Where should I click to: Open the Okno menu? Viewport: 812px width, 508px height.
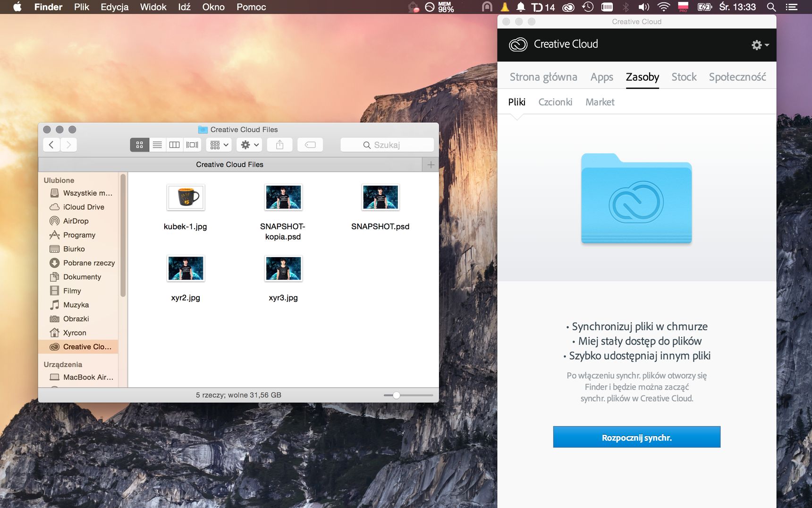click(x=213, y=7)
